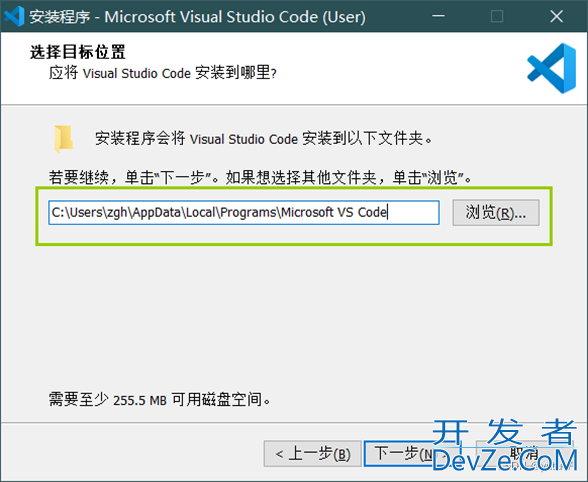
Task: Open the 浏览(R)... browse button
Action: coord(496,213)
